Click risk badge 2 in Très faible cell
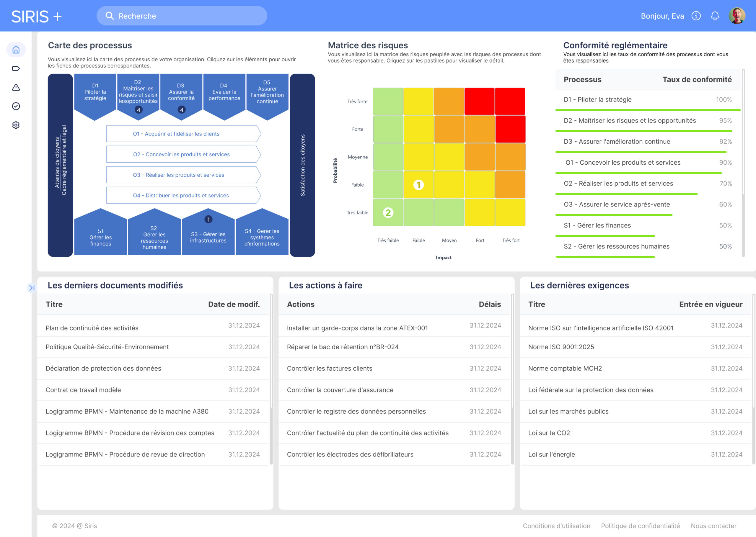Viewport: 756px width, 537px height. click(388, 213)
